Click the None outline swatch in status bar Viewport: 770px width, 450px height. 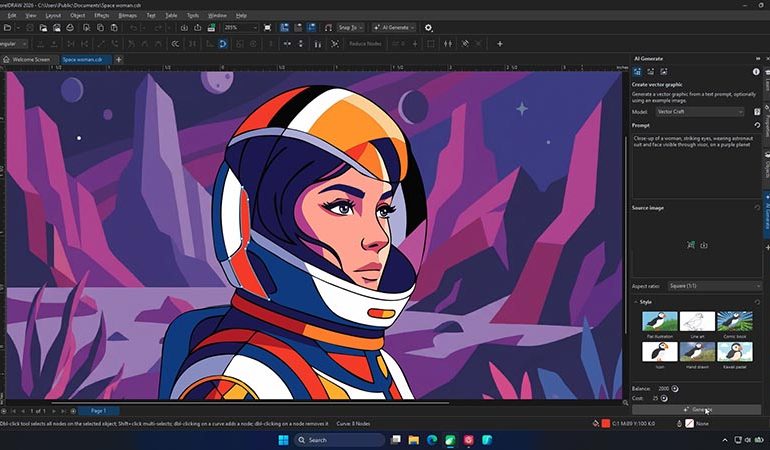pyautogui.click(x=689, y=423)
